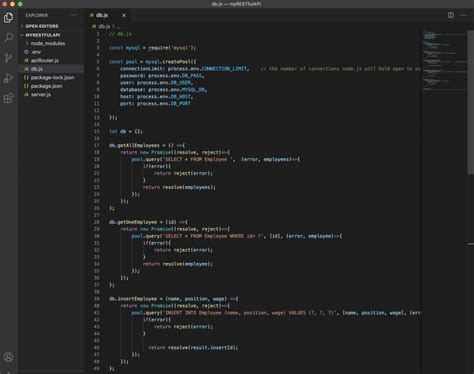Click 'DB_PORT' on line 11
The image size is (474, 374).
point(181,104)
